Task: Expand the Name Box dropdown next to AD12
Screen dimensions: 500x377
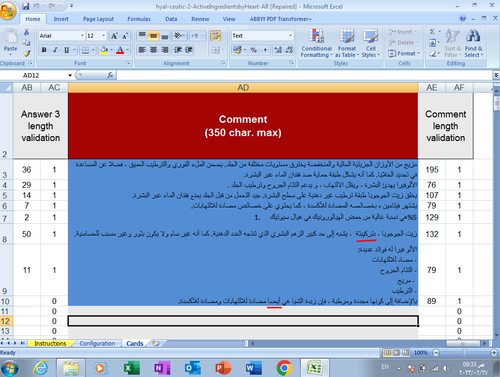Action: [x=70, y=75]
